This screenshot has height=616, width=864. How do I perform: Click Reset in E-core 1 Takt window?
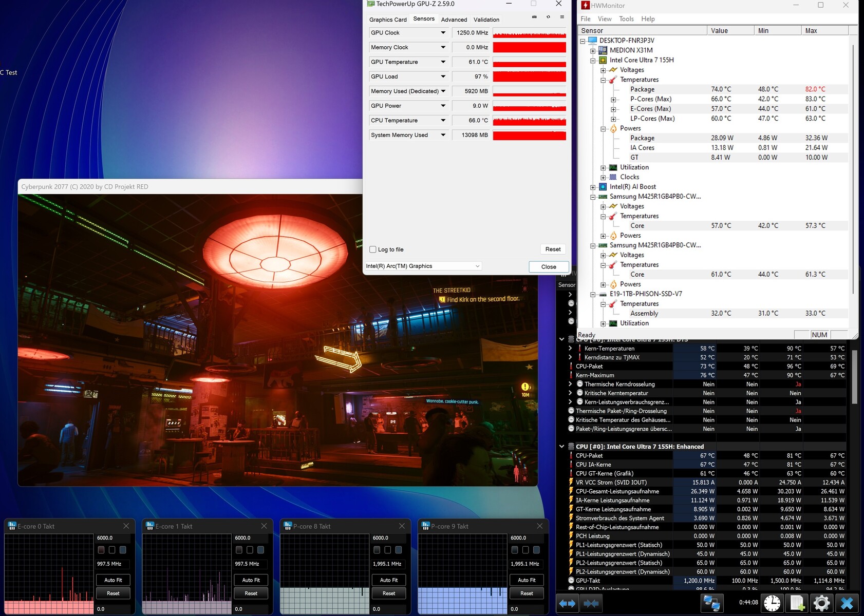251,593
